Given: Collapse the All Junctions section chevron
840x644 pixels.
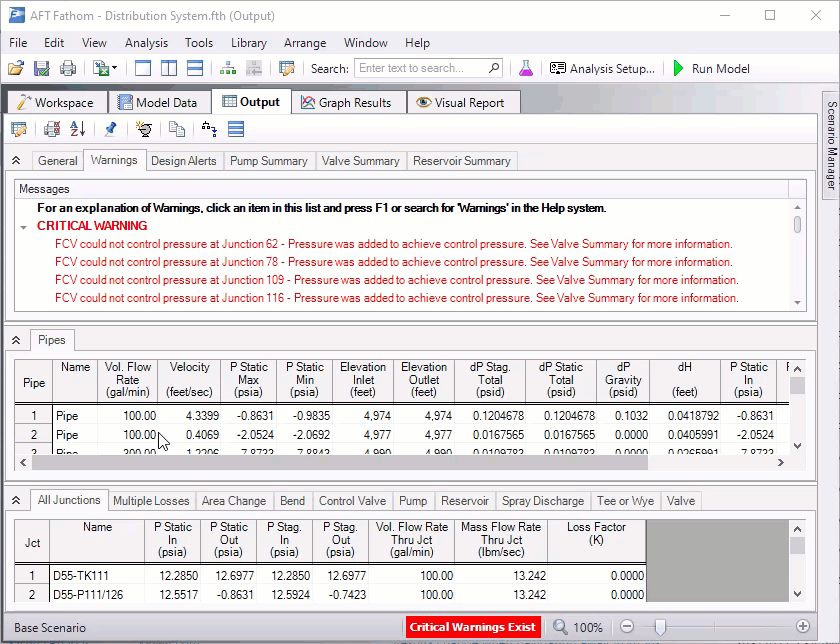Looking at the screenshot, I should click(x=16, y=500).
